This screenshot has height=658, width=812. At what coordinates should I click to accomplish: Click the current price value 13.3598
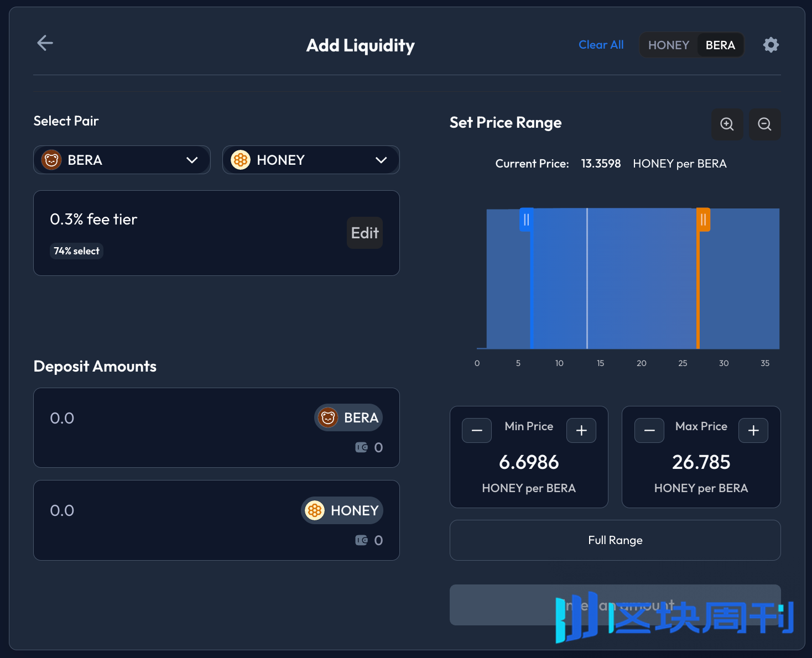pos(601,164)
